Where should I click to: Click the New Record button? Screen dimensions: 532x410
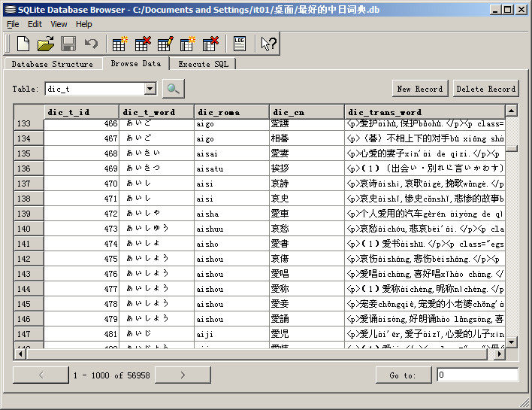coord(420,89)
